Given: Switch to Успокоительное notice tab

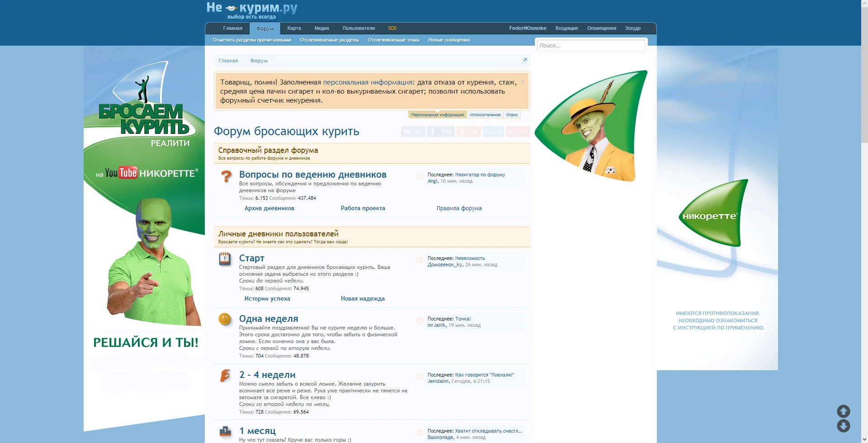Looking at the screenshot, I should coord(485,115).
